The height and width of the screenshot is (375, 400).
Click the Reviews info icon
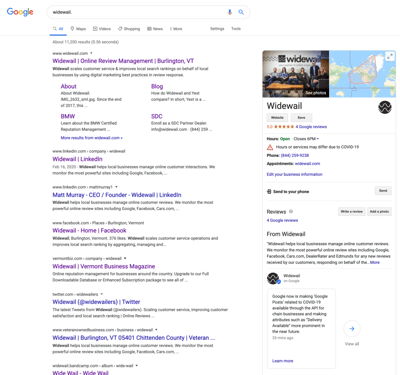(291, 211)
